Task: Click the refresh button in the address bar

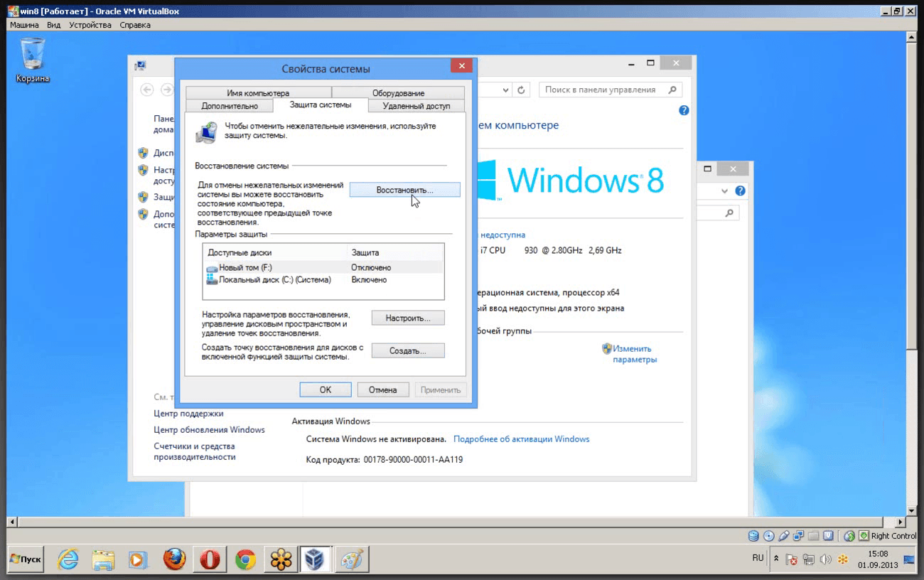Action: point(521,90)
